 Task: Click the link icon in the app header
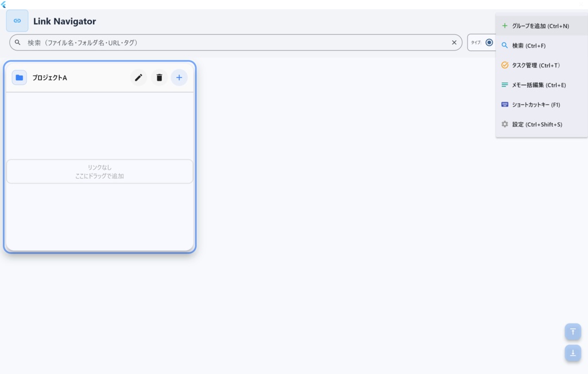pos(17,21)
